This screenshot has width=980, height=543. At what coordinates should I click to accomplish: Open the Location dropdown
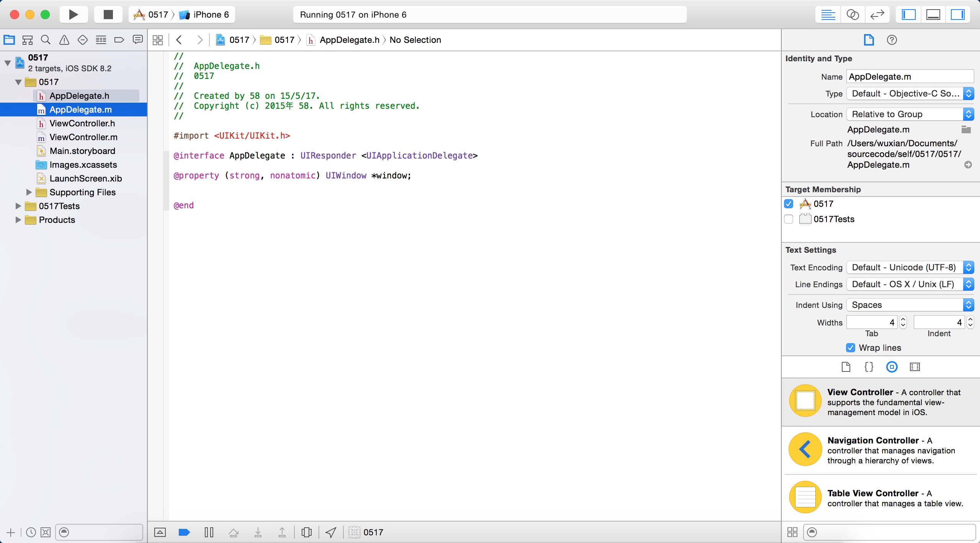coord(910,114)
